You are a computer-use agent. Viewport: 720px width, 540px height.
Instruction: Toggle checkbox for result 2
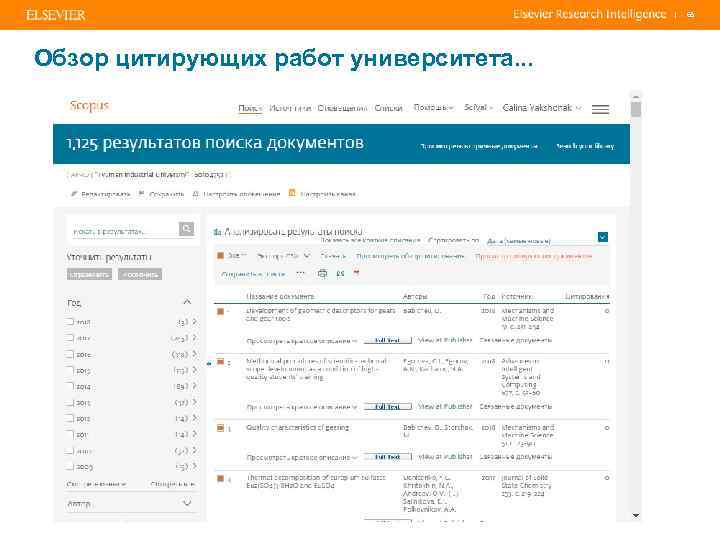tap(220, 362)
